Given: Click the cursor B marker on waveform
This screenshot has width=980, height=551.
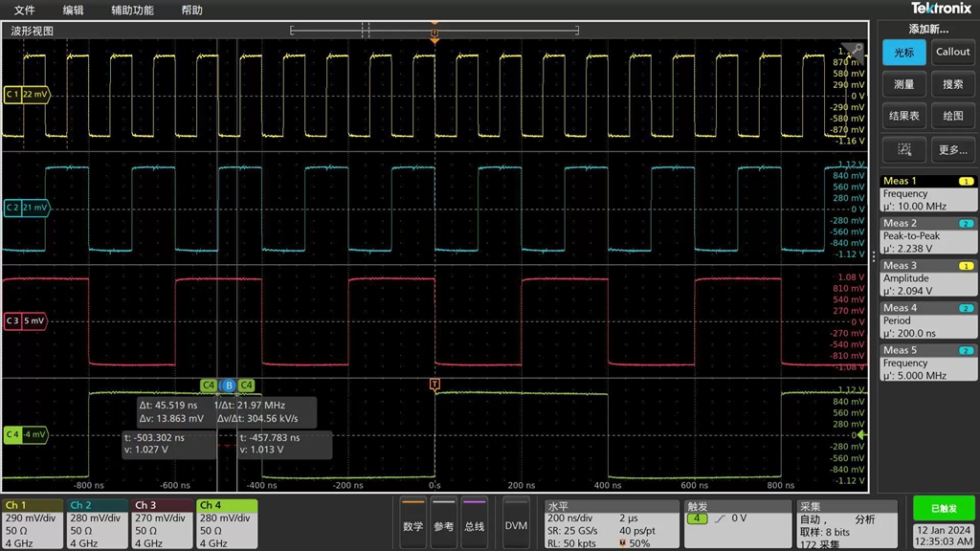Looking at the screenshot, I should (x=228, y=385).
